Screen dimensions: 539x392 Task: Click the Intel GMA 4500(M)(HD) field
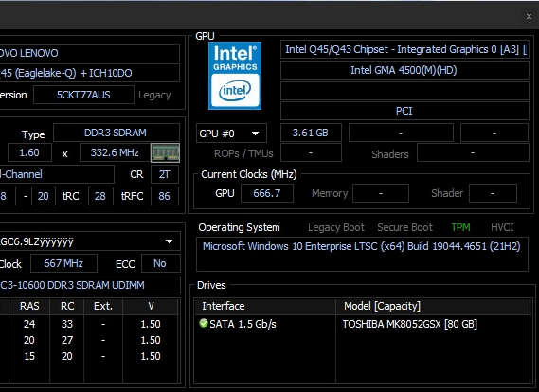(404, 70)
